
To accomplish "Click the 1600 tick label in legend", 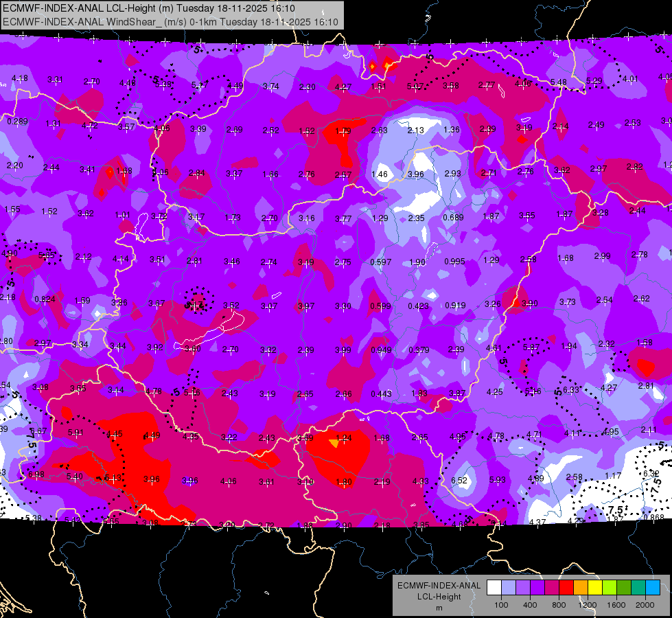I will [616, 605].
